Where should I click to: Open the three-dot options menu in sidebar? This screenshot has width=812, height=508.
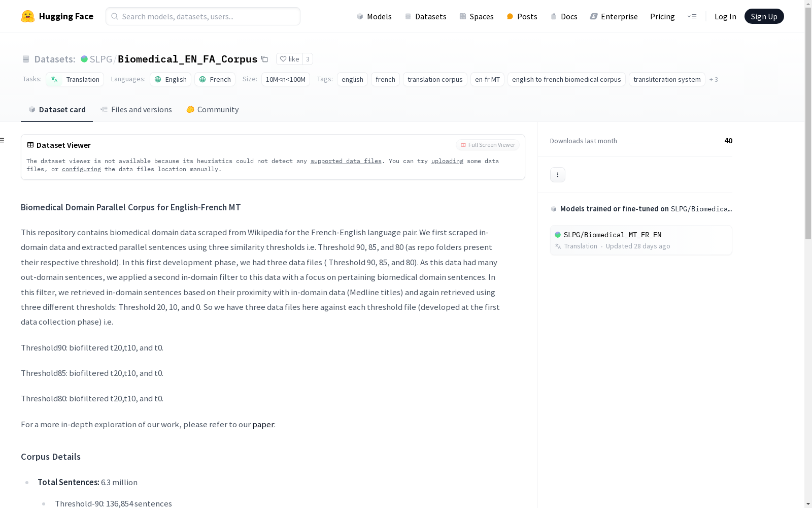tap(558, 175)
